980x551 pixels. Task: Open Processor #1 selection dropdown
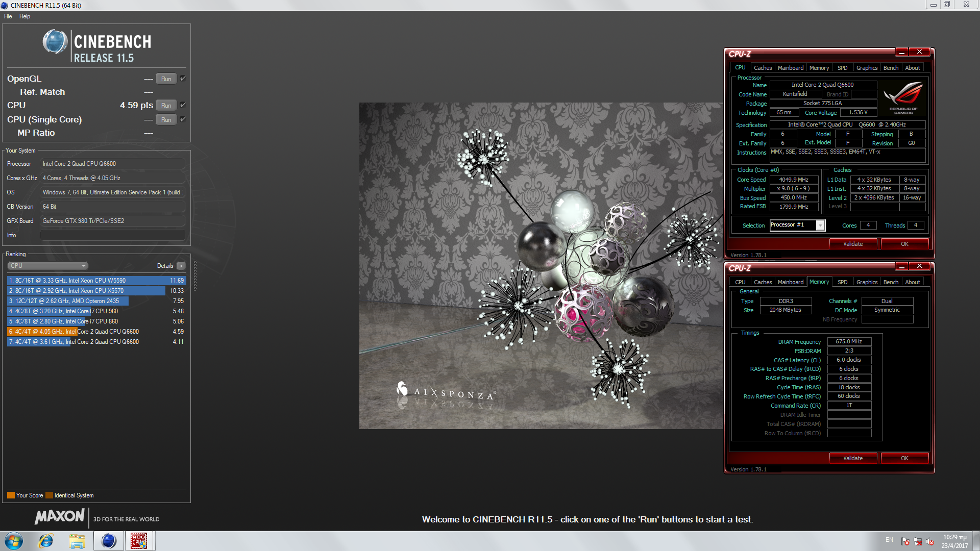(797, 225)
